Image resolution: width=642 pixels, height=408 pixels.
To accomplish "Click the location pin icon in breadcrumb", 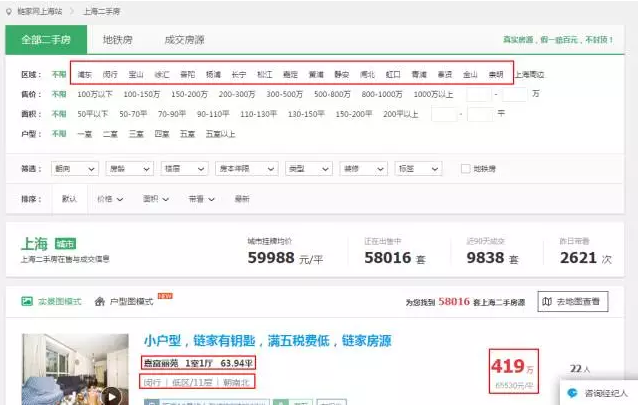I will coord(9,12).
